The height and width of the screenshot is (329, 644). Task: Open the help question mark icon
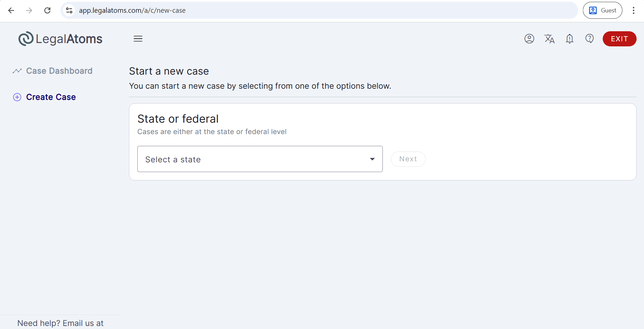(x=590, y=39)
